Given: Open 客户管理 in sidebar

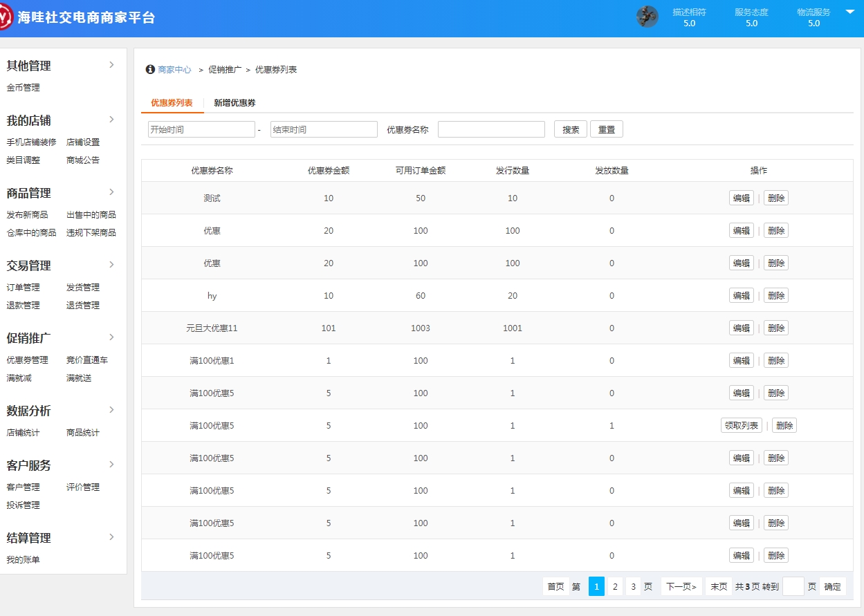Looking at the screenshot, I should [x=24, y=487].
